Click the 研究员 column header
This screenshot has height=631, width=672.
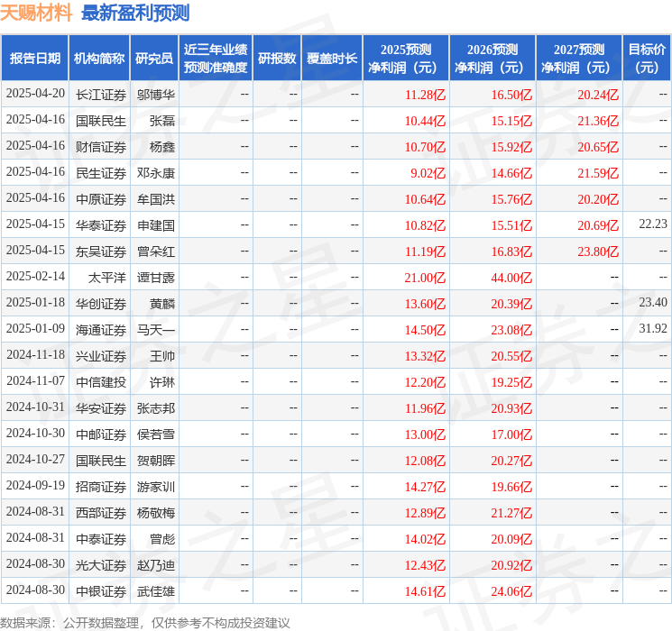tap(154, 59)
